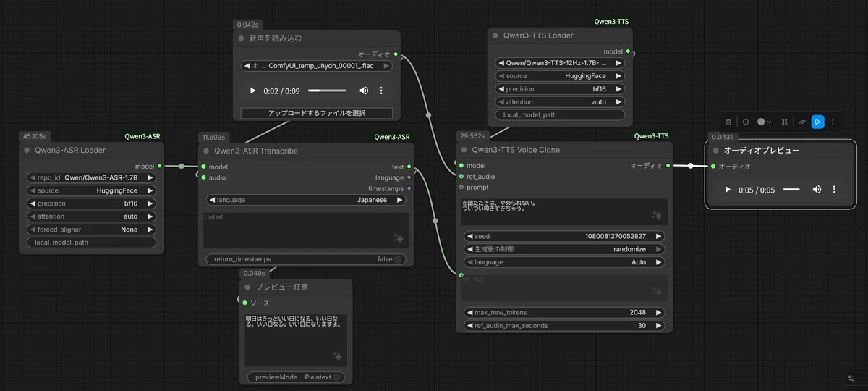Collapse Qwen3-TTS Loader node via title dot
868x391 pixels.
click(495, 35)
